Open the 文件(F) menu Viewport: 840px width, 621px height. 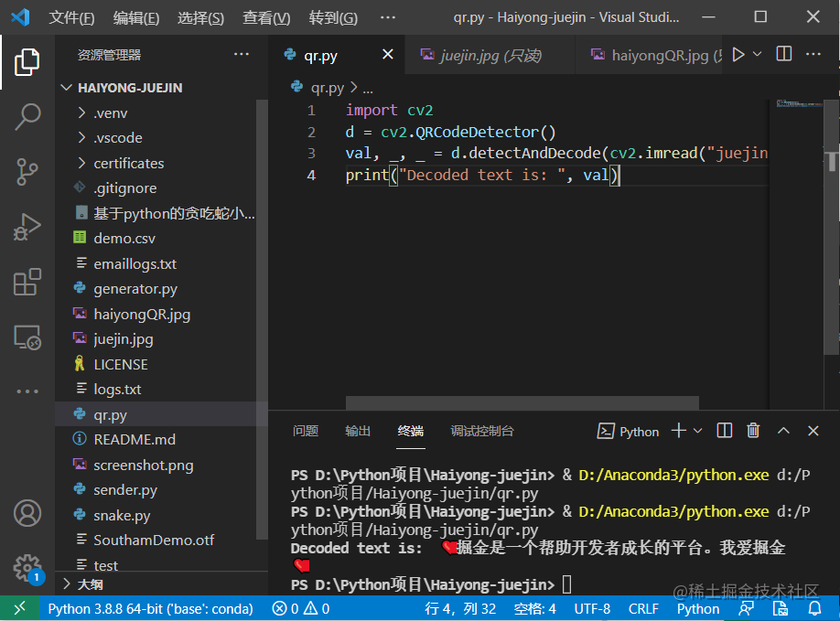[71, 17]
